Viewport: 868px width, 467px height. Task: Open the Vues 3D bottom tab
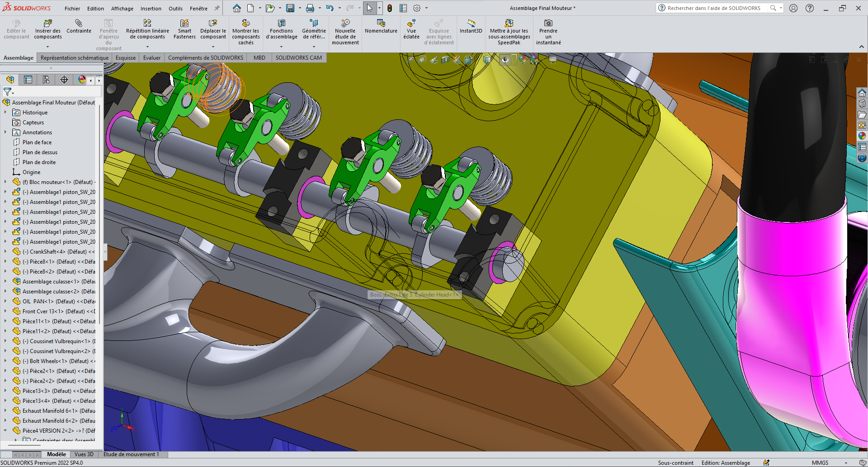[x=84, y=454]
